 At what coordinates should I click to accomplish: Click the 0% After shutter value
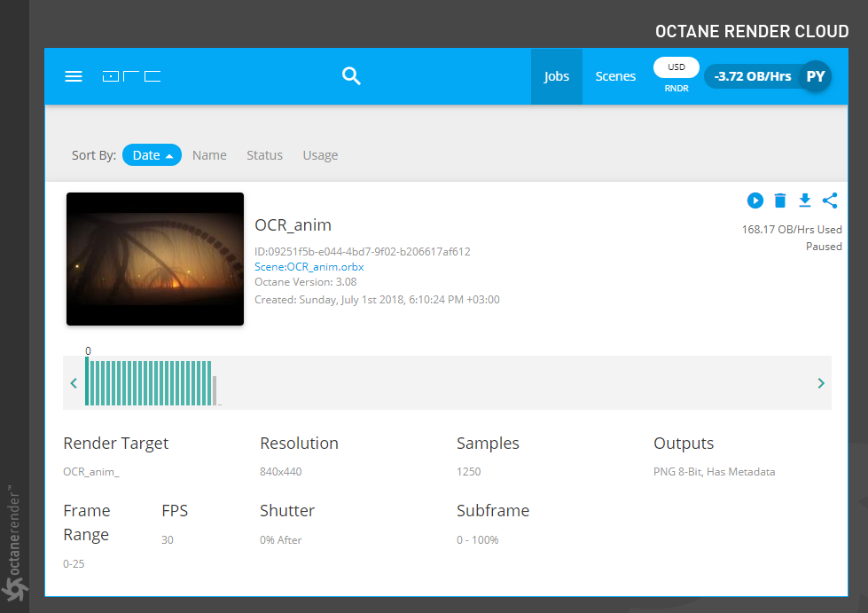point(281,540)
